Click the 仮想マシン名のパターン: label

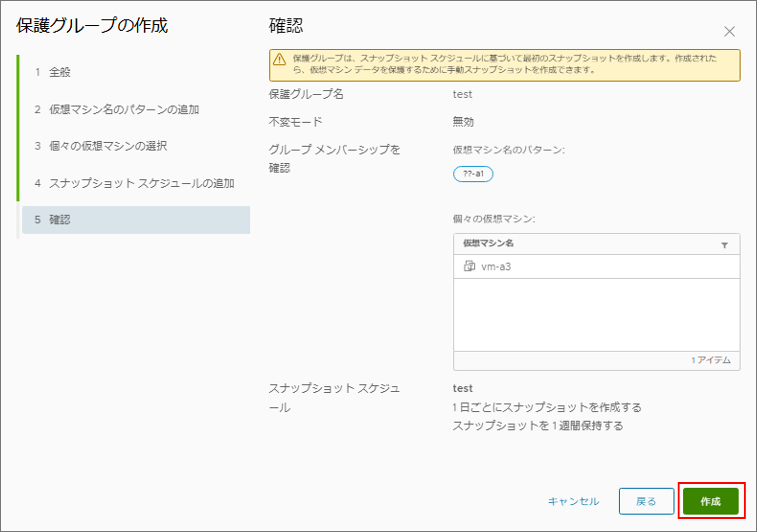click(x=509, y=150)
